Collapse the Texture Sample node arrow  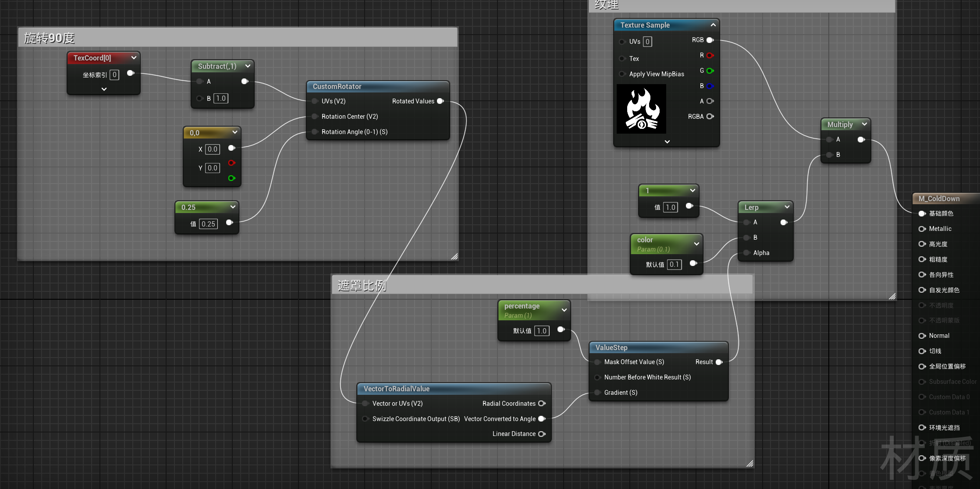(713, 25)
